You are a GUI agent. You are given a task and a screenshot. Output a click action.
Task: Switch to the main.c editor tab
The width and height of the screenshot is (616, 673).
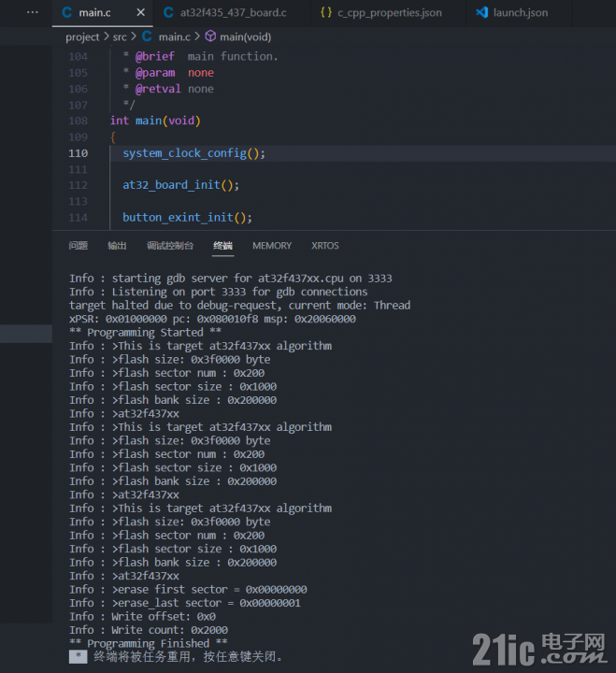coord(102,13)
